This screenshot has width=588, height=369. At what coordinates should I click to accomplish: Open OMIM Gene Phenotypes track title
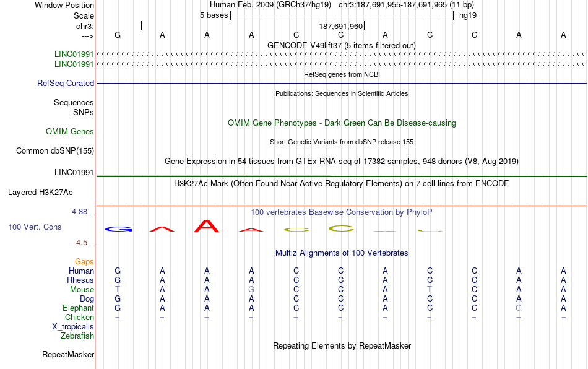(x=342, y=123)
